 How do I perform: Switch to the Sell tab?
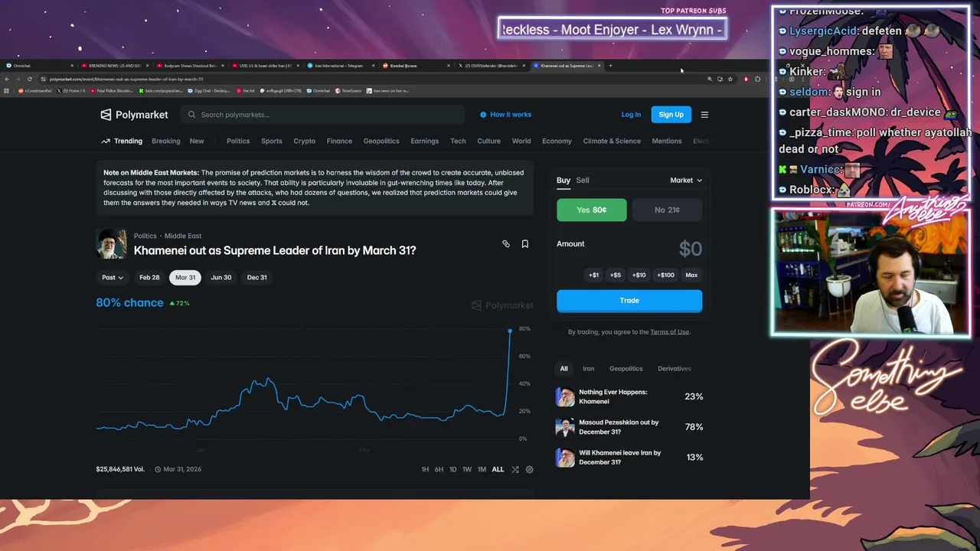coord(583,180)
